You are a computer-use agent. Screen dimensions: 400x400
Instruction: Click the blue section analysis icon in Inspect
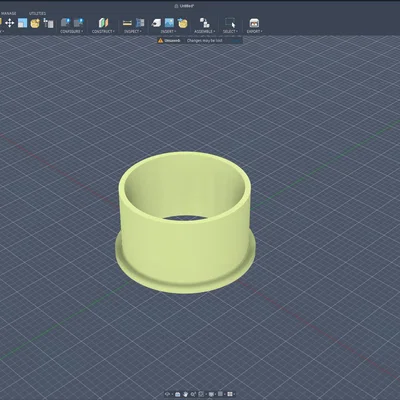click(x=140, y=23)
